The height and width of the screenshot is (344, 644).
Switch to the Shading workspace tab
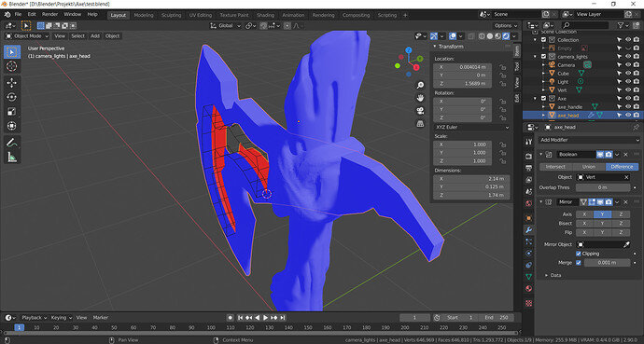[265, 15]
